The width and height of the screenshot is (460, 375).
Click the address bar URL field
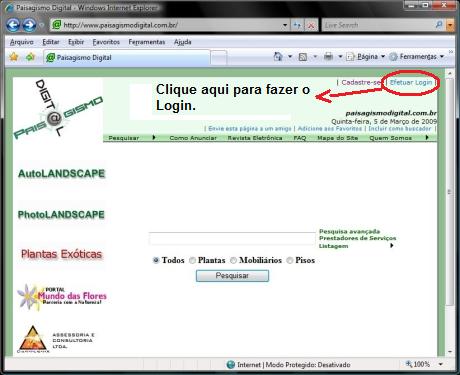(x=168, y=25)
